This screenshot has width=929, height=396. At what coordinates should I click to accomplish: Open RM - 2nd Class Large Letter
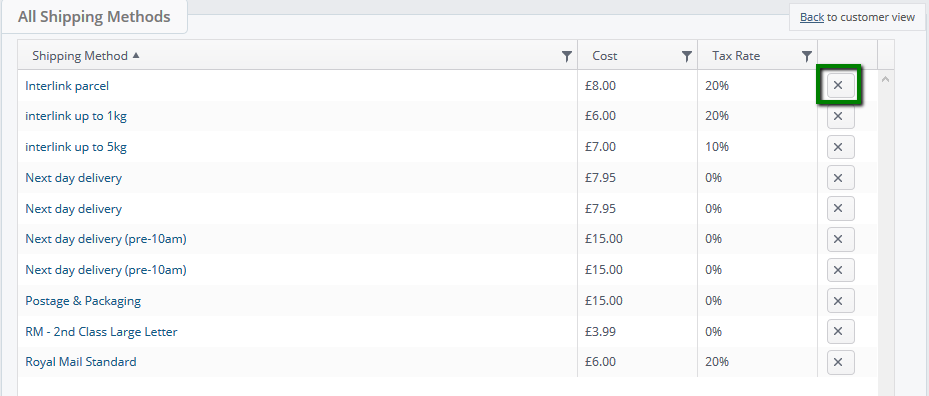pos(101,331)
